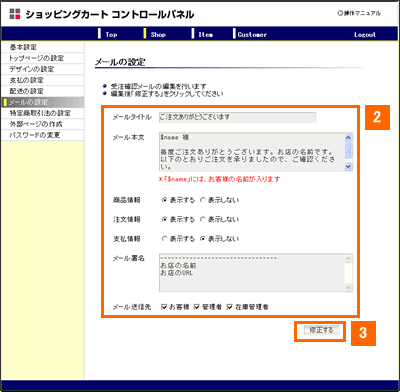
Task: Click the red $name explanation note
Action: point(219,179)
